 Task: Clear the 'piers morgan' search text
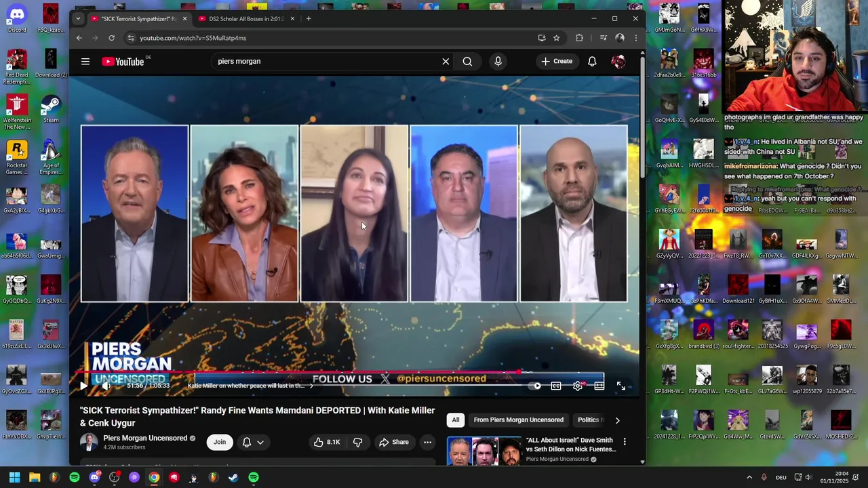[446, 61]
